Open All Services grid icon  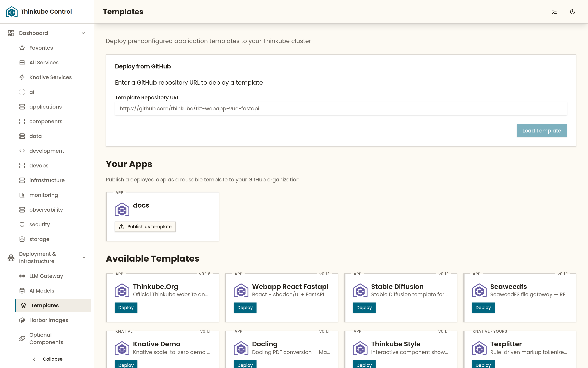(x=22, y=63)
